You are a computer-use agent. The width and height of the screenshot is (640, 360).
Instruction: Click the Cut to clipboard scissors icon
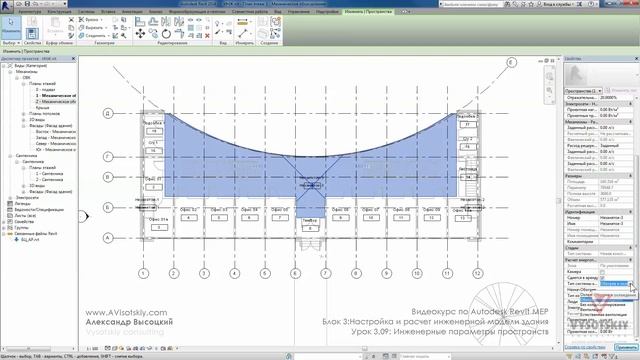tap(71, 20)
